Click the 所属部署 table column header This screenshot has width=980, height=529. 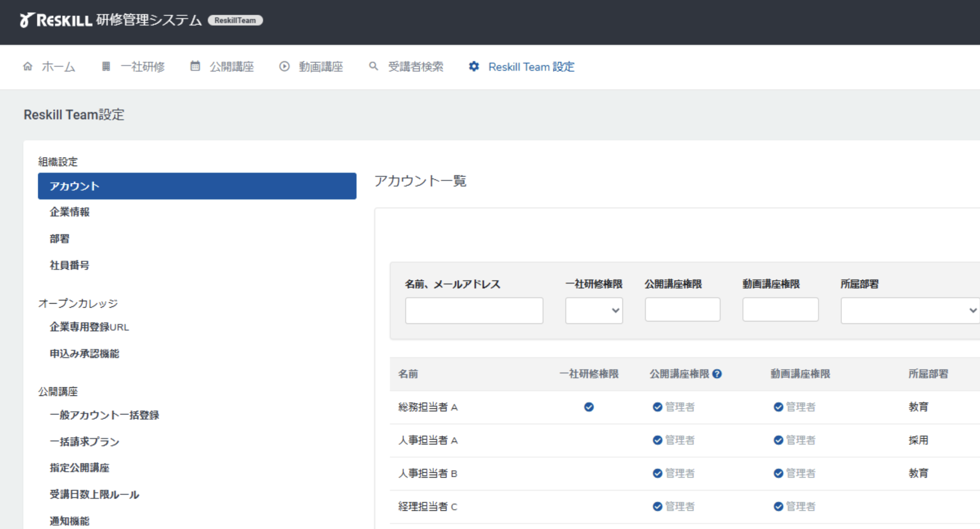tap(928, 374)
